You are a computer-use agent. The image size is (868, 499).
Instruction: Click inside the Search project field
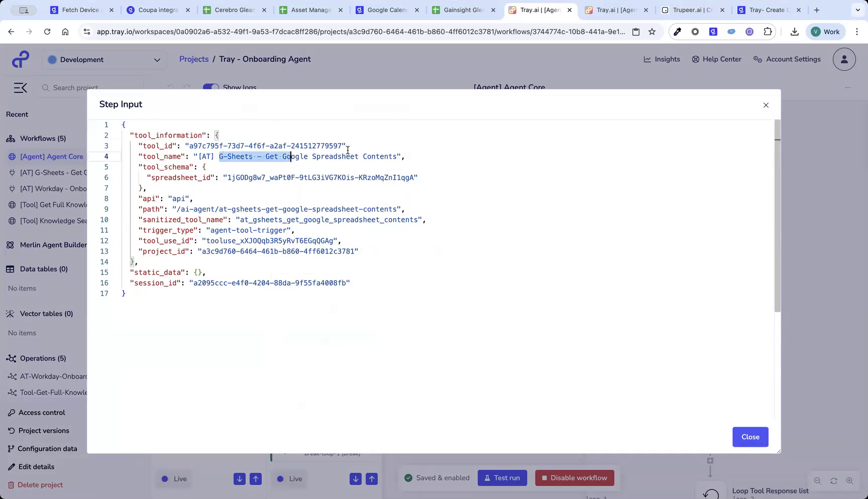(90, 87)
